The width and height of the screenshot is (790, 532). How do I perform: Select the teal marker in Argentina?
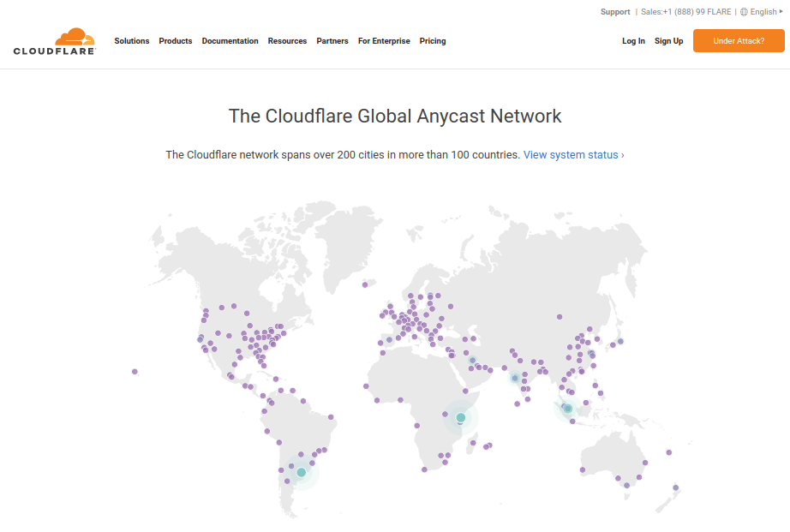302,473
